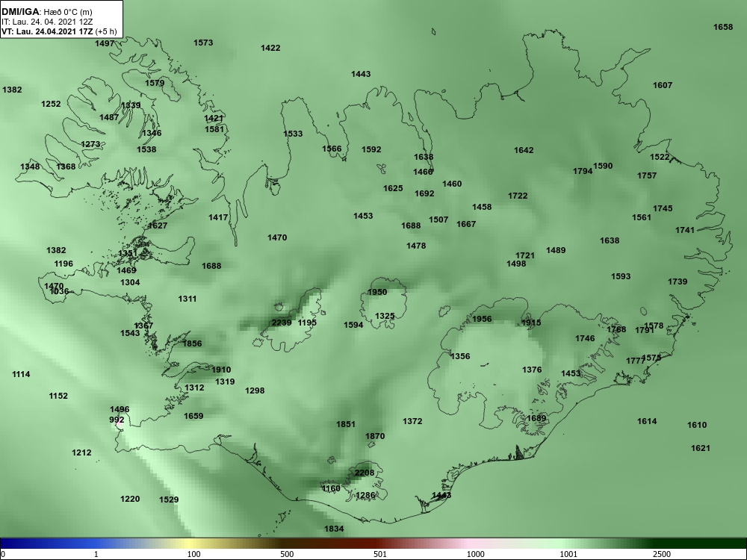Viewport: 747px width, 560px height.
Task: Click the 1739 value
Action: click(x=678, y=282)
